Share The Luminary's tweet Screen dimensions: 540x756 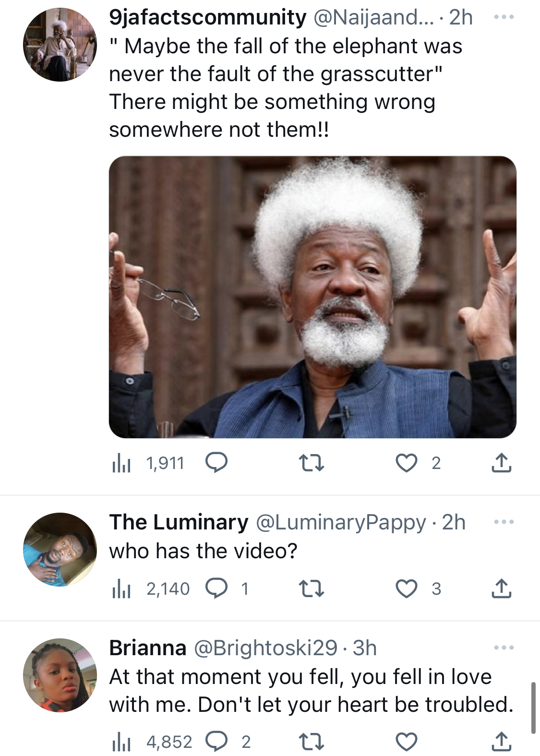(501, 588)
